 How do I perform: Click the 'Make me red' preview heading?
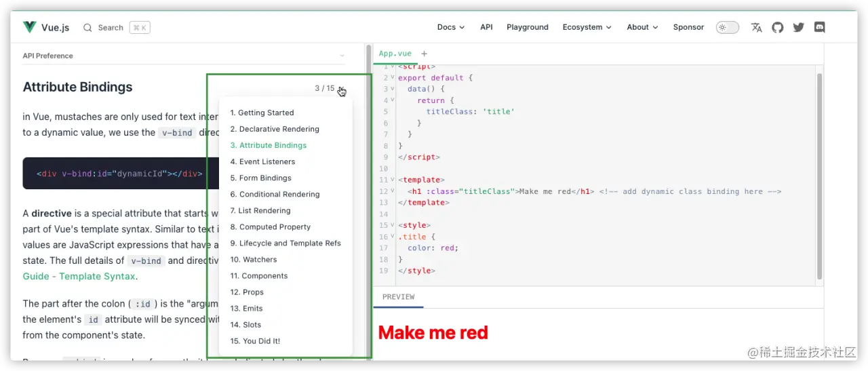pos(433,332)
